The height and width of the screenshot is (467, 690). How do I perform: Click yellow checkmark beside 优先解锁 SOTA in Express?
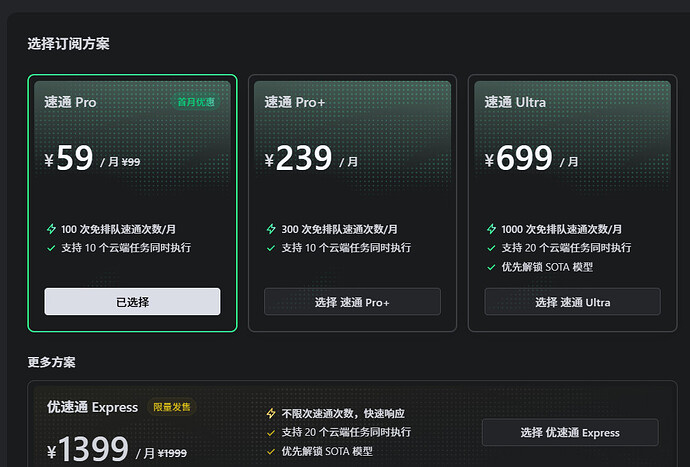(271, 452)
